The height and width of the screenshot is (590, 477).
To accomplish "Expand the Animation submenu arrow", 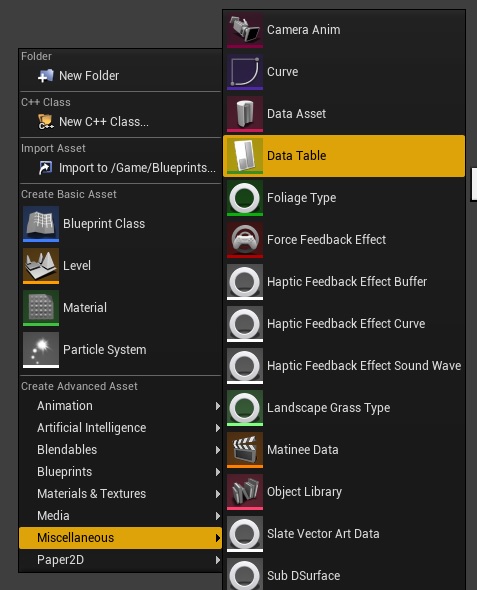I will 218,406.
